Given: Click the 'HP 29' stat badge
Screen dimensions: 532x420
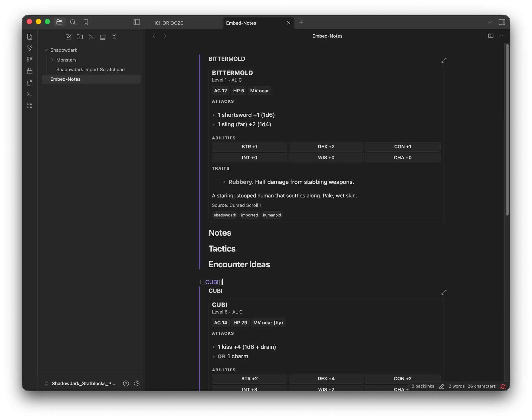Looking at the screenshot, I should pos(240,323).
